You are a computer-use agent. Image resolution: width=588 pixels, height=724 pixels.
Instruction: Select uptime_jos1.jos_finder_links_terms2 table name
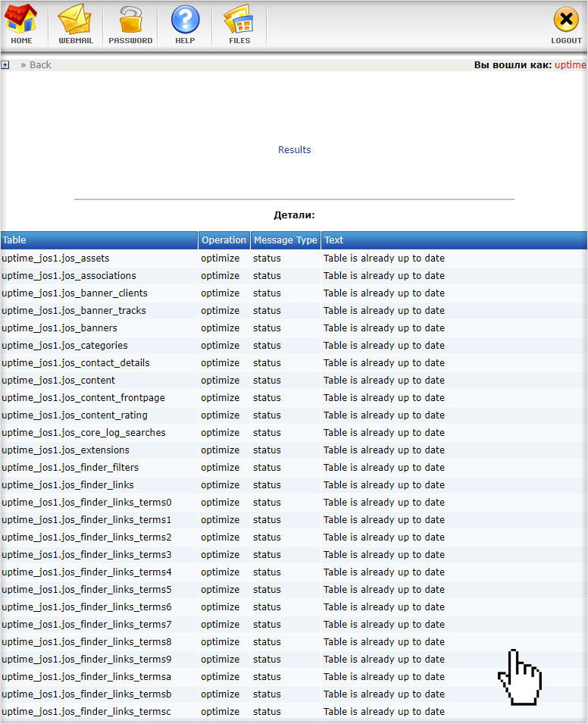(86, 538)
